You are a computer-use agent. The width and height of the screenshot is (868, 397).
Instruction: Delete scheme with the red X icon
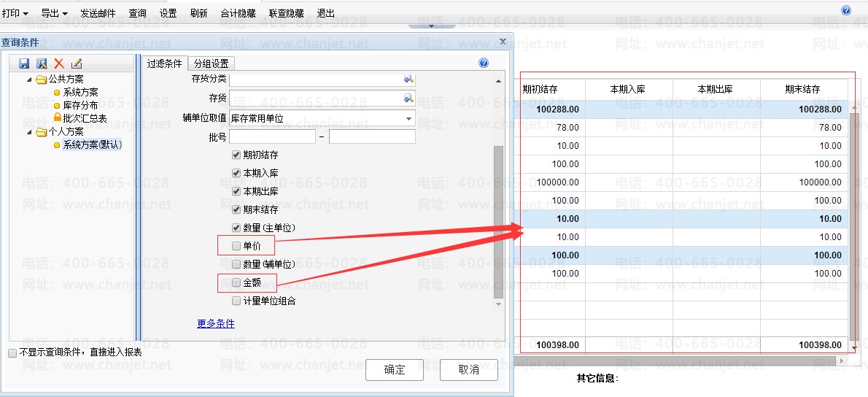(x=58, y=63)
